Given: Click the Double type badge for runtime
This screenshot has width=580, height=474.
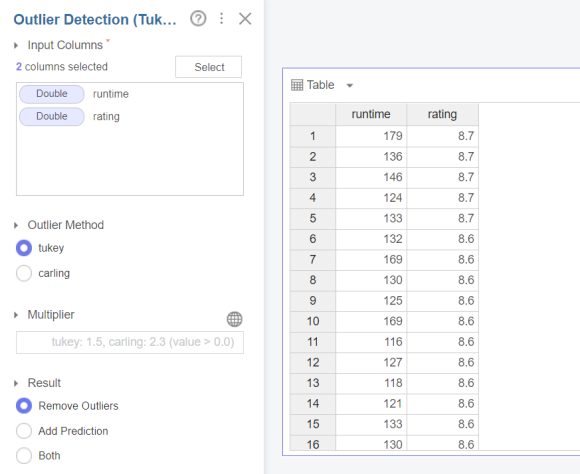Looking at the screenshot, I should point(52,94).
